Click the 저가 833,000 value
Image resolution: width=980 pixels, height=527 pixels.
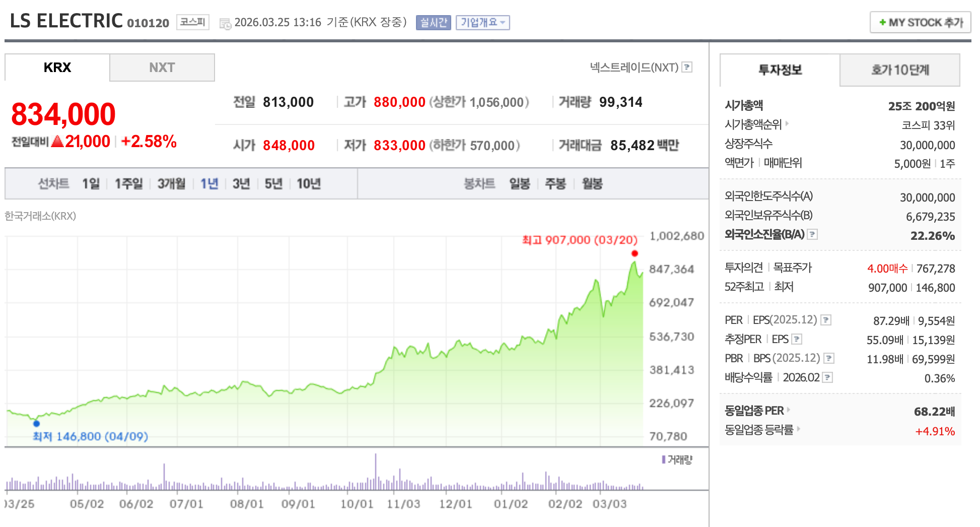399,146
